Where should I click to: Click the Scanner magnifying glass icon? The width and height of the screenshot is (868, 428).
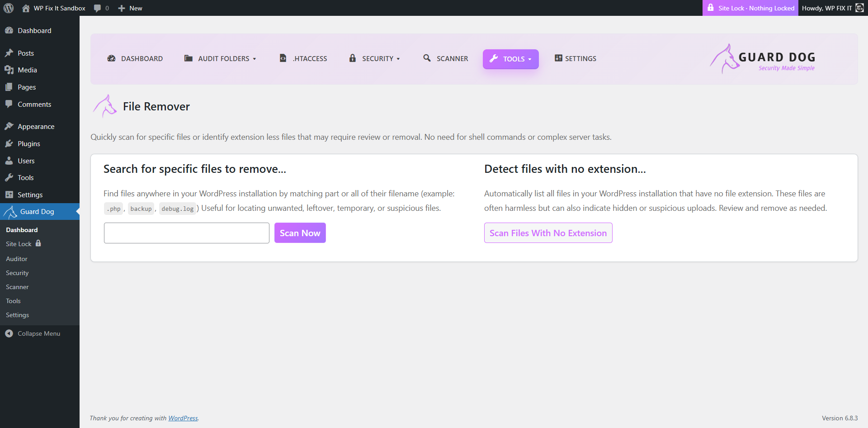click(x=427, y=58)
